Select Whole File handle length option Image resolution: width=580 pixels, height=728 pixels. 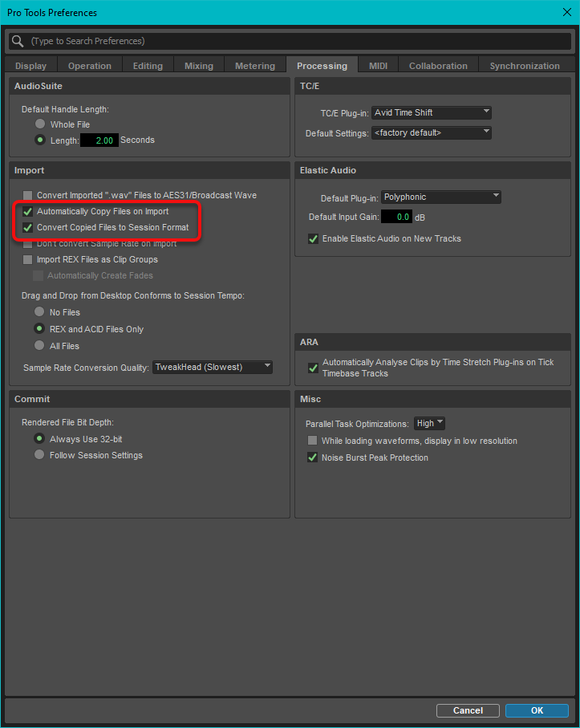pyautogui.click(x=39, y=124)
